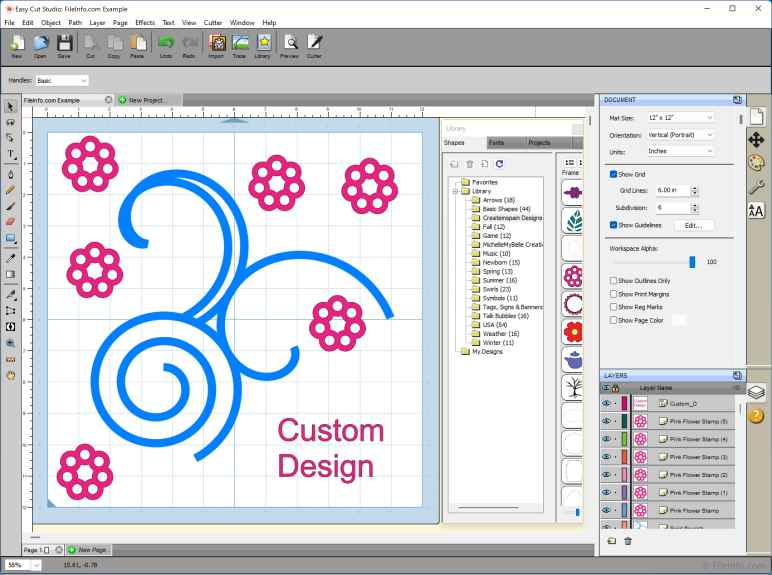
Task: Expand the Orientation dropdown
Action: coord(682,135)
